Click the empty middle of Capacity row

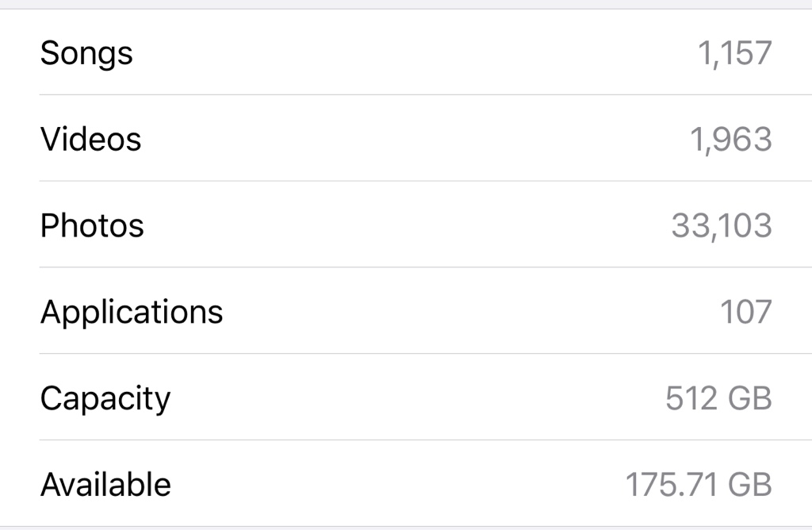coord(414,397)
